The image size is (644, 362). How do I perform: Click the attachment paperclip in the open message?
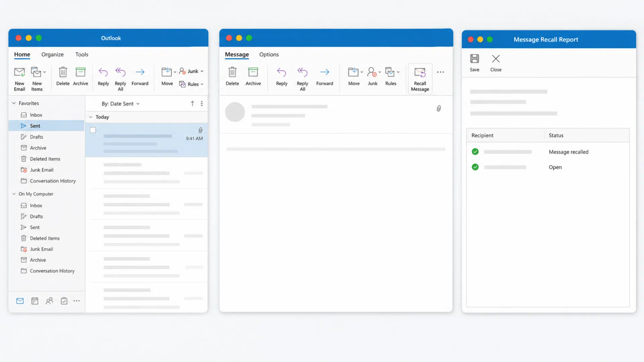point(439,109)
